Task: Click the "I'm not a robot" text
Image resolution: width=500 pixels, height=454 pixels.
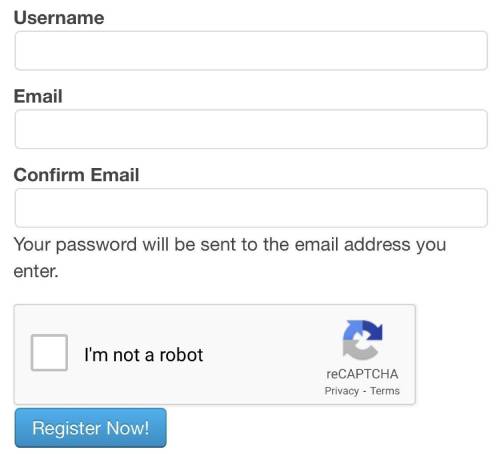Action: [x=144, y=355]
